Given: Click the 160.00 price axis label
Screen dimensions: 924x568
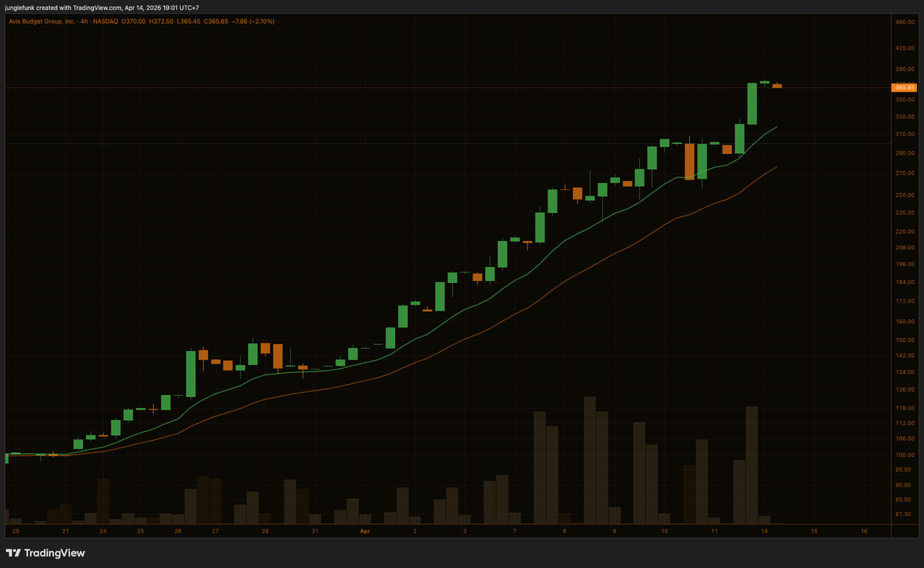Looking at the screenshot, I should 905,321.
